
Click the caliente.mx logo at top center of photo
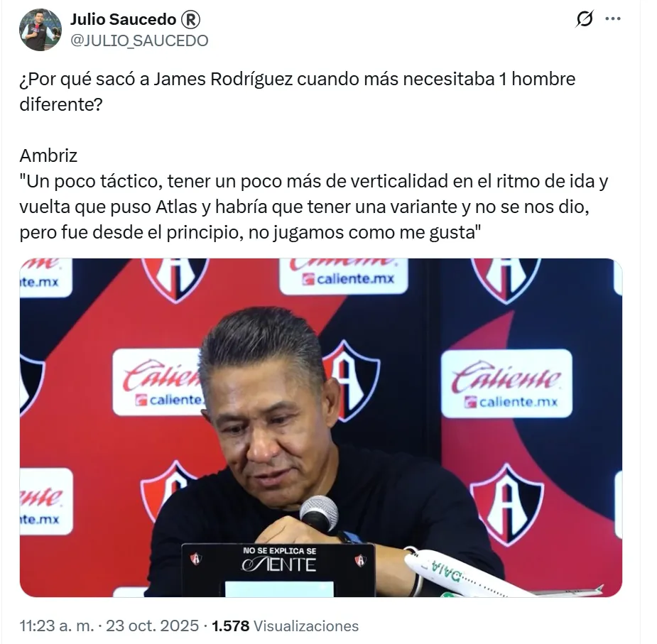coord(344,276)
